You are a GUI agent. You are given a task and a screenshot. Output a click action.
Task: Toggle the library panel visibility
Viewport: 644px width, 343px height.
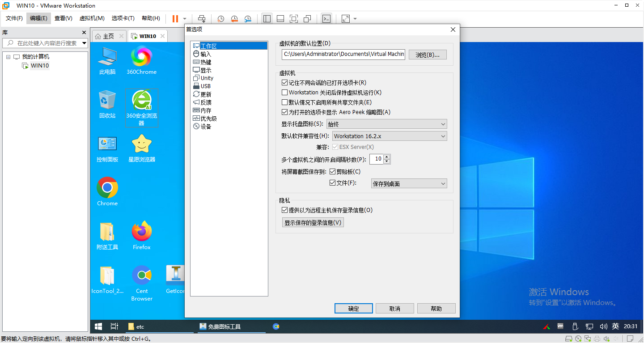(267, 18)
